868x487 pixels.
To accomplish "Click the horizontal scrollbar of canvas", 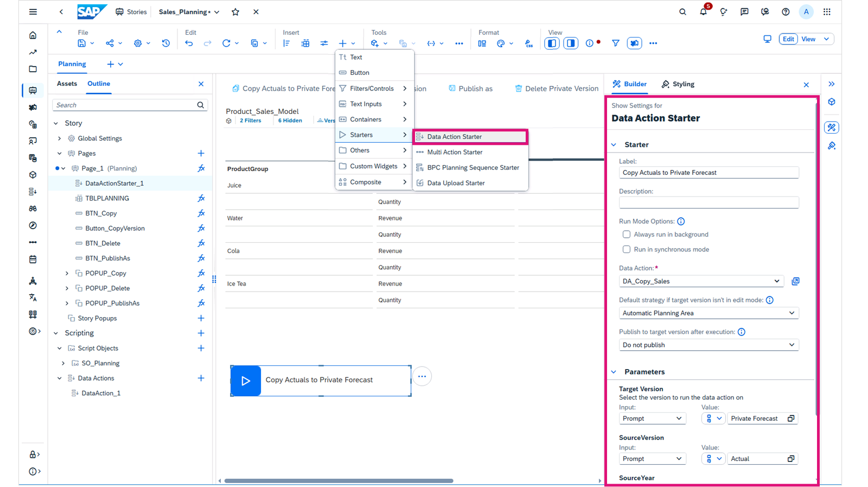I will pyautogui.click(x=339, y=480).
